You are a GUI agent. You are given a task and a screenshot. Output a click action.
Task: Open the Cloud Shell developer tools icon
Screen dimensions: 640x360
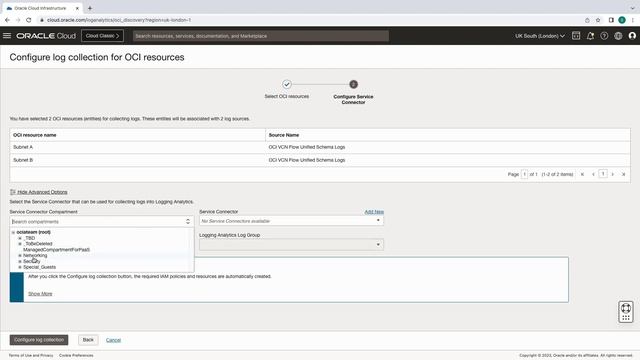576,36
